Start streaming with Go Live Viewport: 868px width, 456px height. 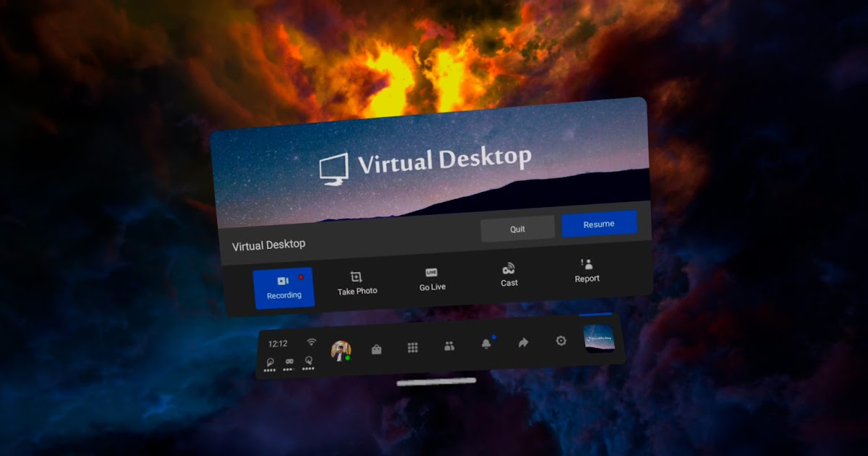coord(433,279)
